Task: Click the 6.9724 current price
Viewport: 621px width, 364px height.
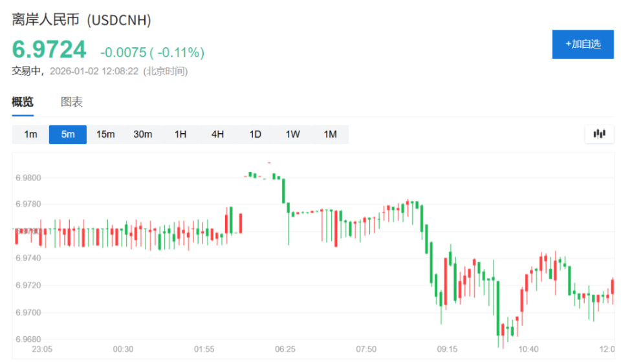Action: 49,50
